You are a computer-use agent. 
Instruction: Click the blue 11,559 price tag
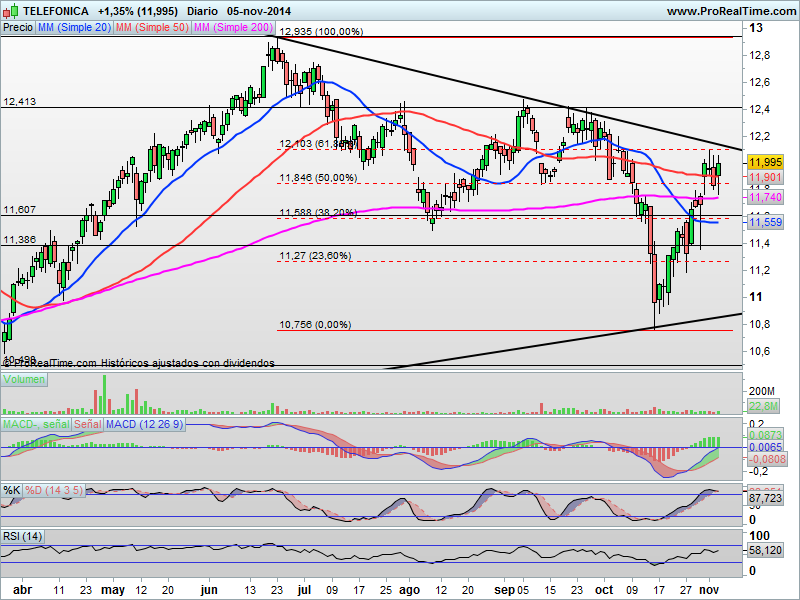tap(765, 222)
